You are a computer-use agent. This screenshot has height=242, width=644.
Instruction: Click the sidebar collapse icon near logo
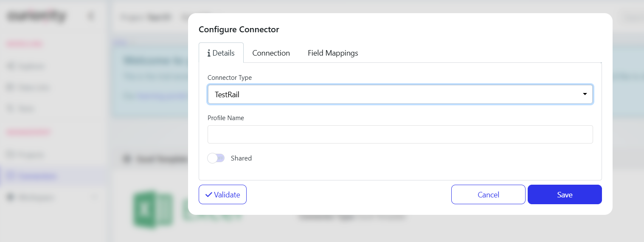[x=90, y=17]
